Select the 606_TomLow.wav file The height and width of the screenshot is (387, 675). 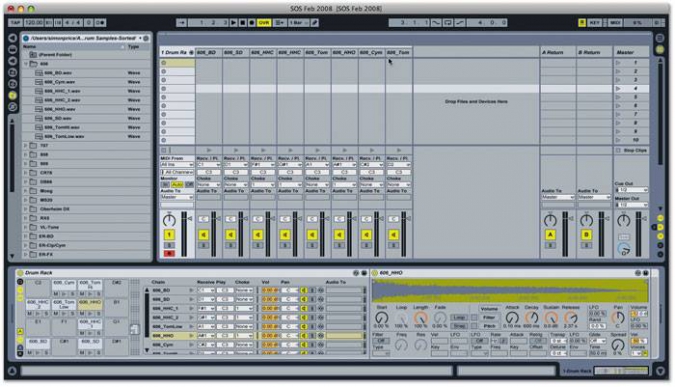pyautogui.click(x=64, y=136)
